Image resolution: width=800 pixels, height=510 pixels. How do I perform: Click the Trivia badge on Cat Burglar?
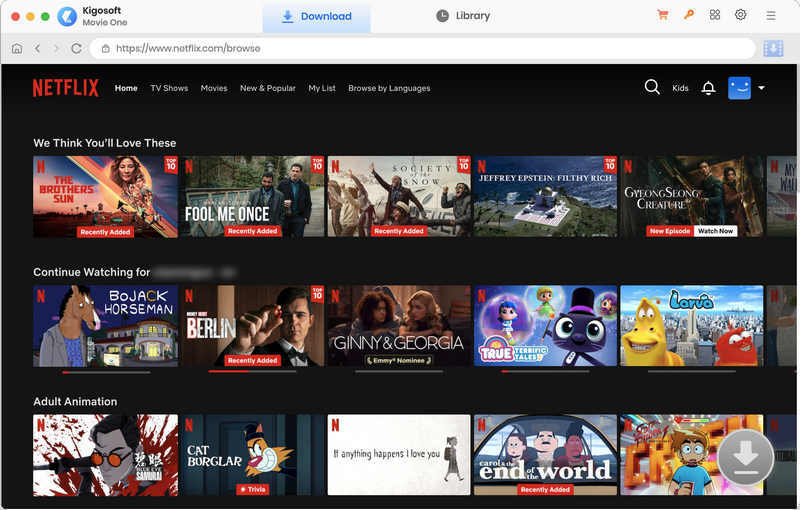tap(253, 489)
